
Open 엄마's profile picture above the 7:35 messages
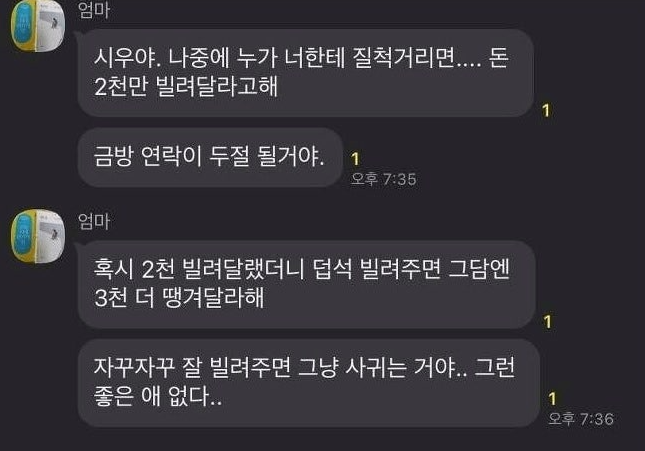(x=38, y=26)
